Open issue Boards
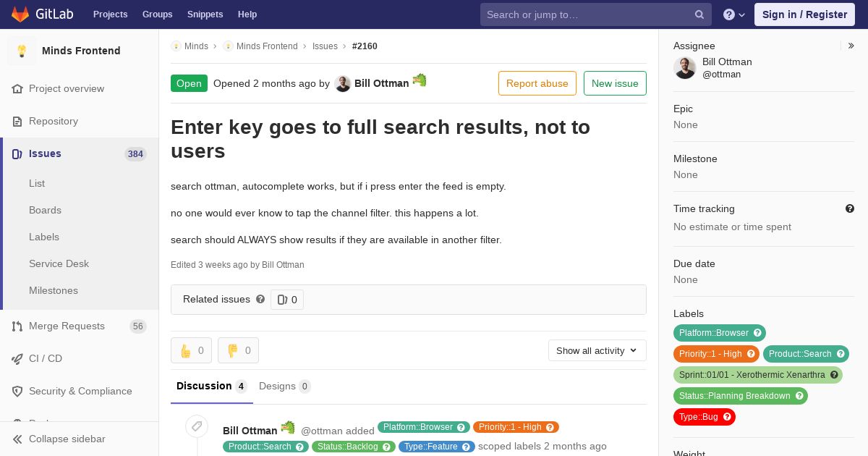 pos(45,210)
